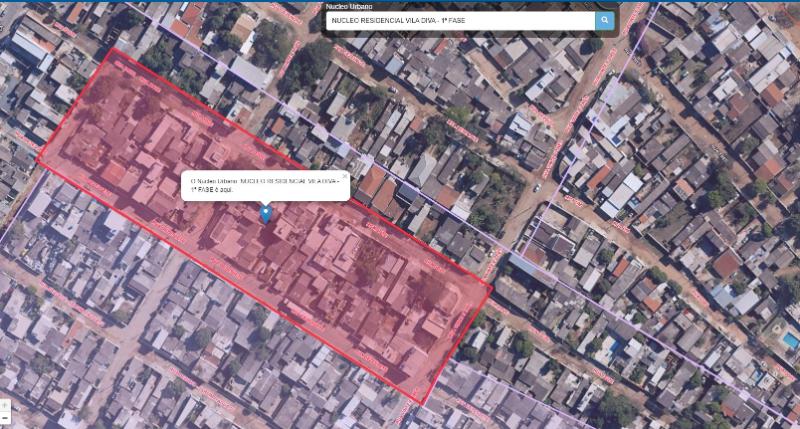The image size is (800, 429).
Task: Click the blue swimming pool at right edge
Action: [x=790, y=341]
